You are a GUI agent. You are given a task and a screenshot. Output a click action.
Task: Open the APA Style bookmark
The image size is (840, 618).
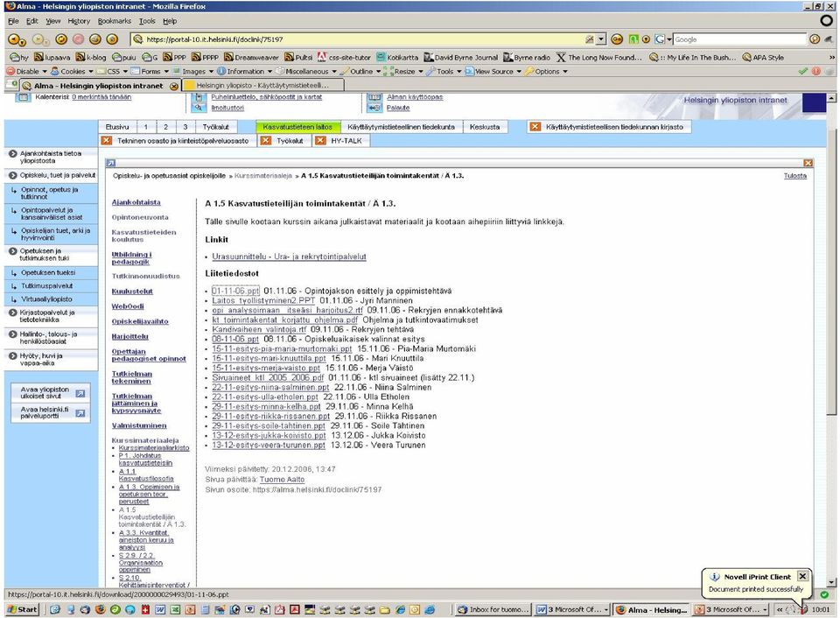click(x=763, y=58)
